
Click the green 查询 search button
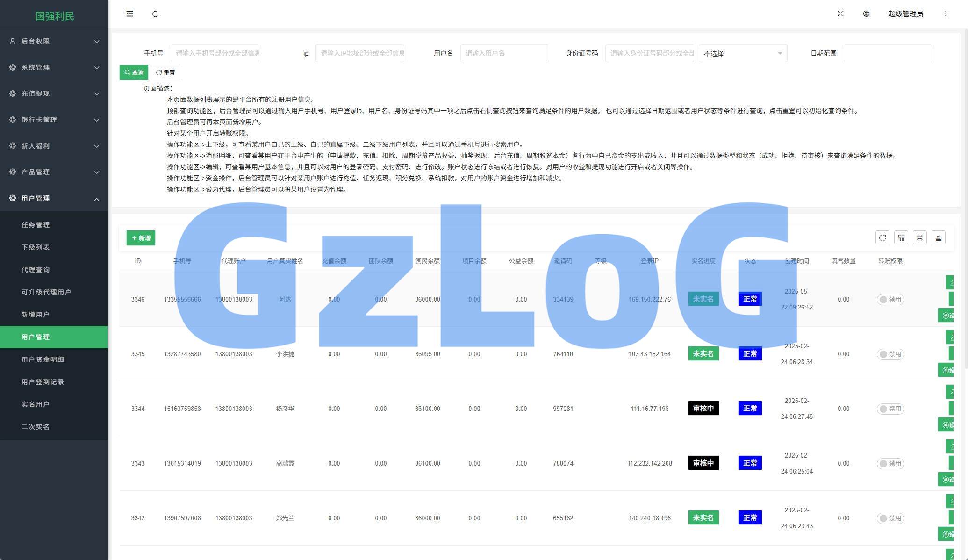[134, 72]
